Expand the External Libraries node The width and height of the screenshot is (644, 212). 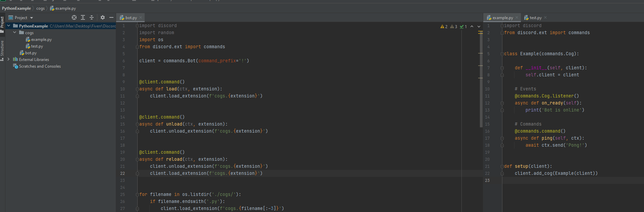8,59
